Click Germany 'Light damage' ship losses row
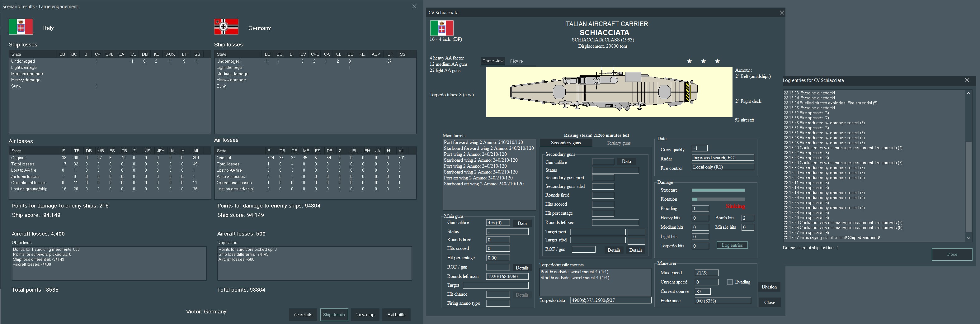Image resolution: width=980 pixels, height=324 pixels. [x=315, y=67]
